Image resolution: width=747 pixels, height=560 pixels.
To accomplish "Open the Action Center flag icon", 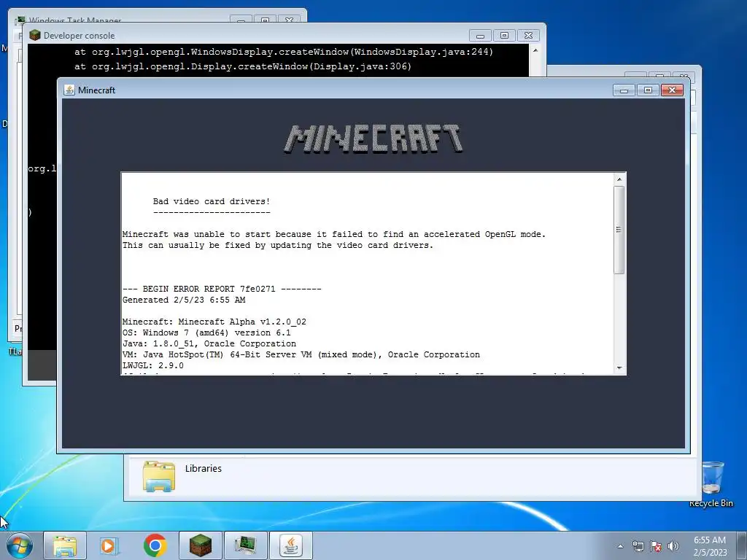I will click(656, 546).
